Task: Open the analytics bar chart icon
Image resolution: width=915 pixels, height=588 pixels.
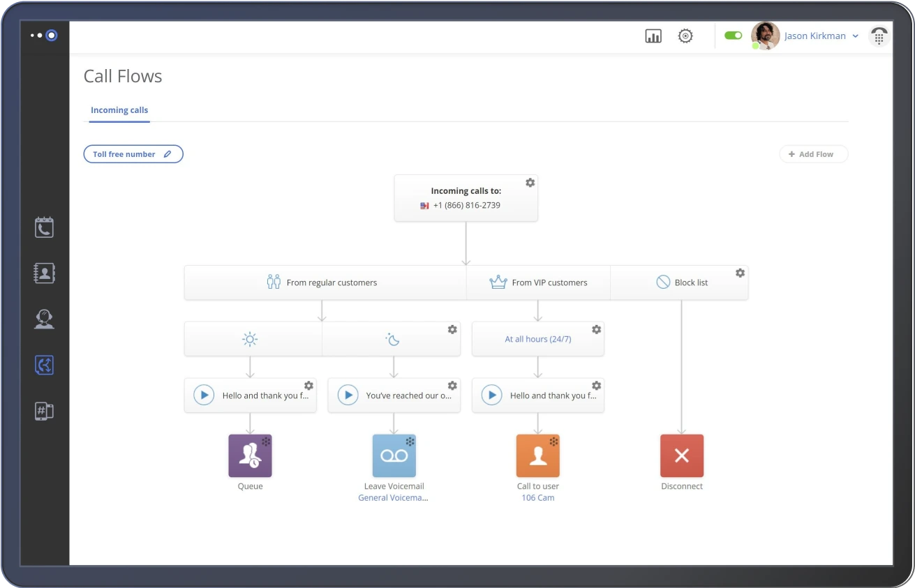Action: point(653,36)
